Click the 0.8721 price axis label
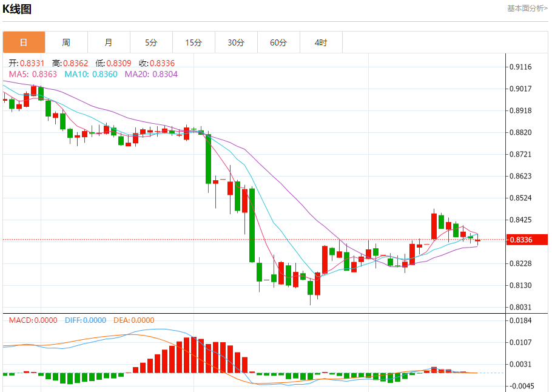Viewport: 552px width, 392px height. click(520, 154)
